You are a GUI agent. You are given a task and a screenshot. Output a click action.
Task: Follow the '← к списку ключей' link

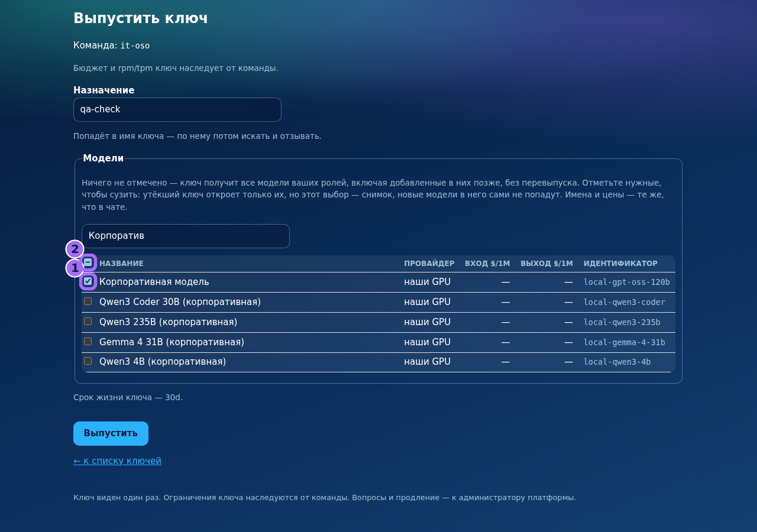117,461
